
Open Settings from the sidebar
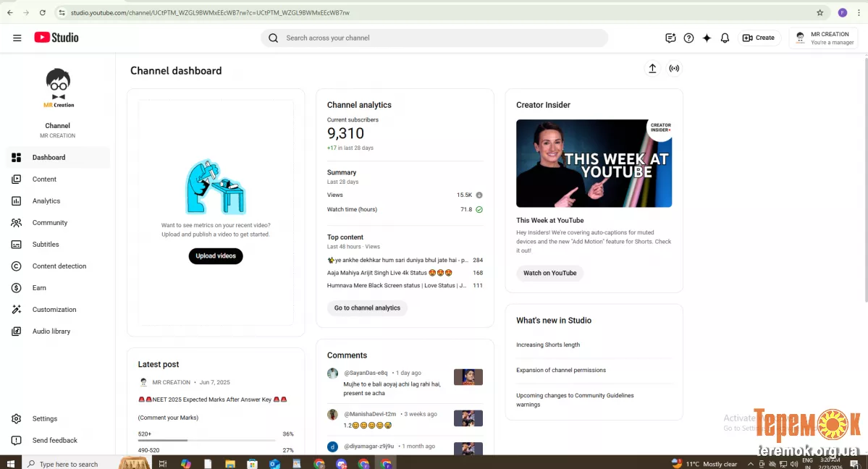click(44, 418)
